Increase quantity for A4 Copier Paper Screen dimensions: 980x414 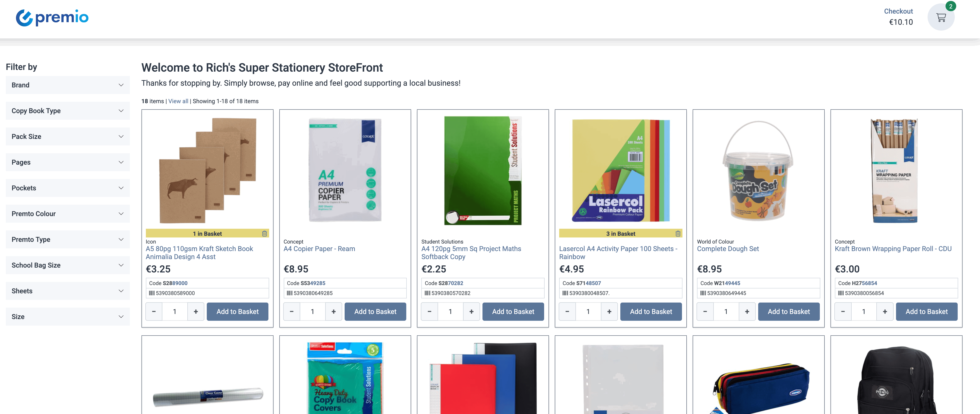333,312
